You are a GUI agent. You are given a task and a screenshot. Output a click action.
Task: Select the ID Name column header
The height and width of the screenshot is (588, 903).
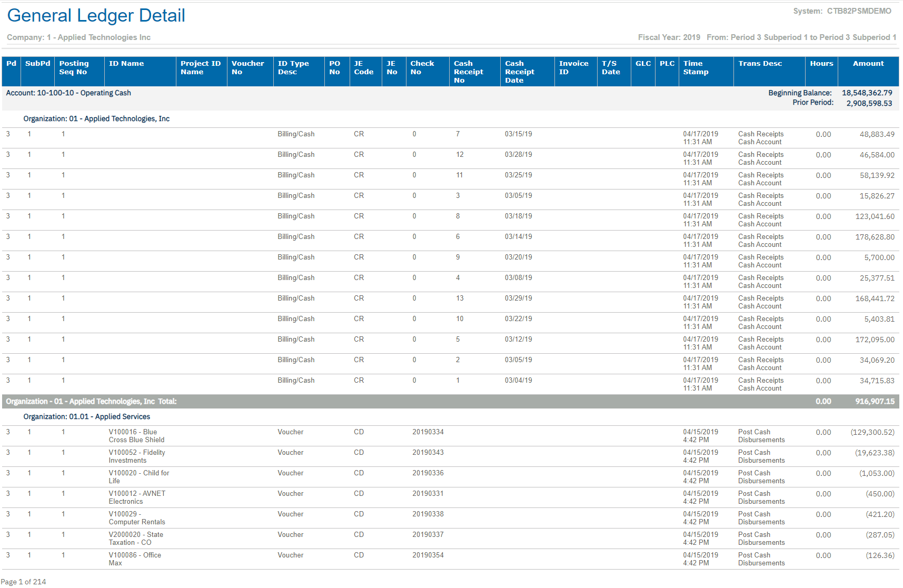coord(126,64)
